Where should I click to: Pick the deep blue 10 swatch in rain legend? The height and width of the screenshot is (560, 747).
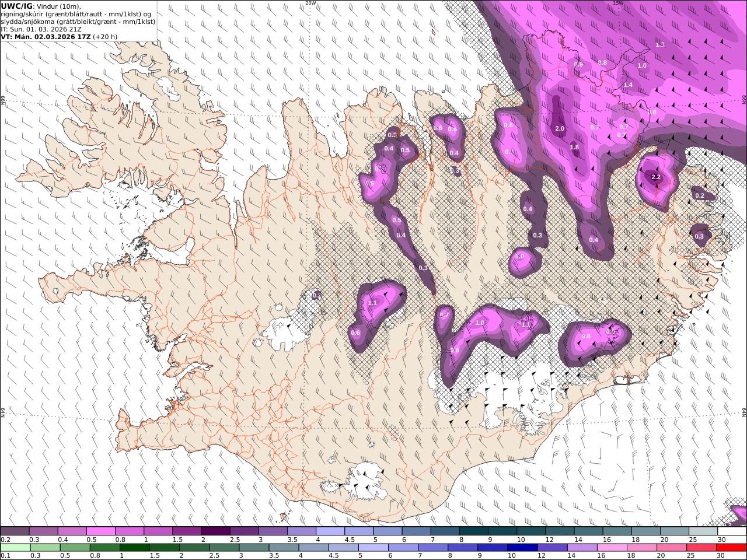click(x=523, y=547)
